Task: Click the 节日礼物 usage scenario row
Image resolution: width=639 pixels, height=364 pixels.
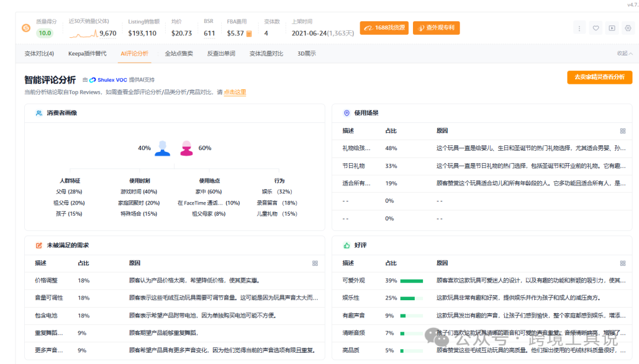Action: 482,166
